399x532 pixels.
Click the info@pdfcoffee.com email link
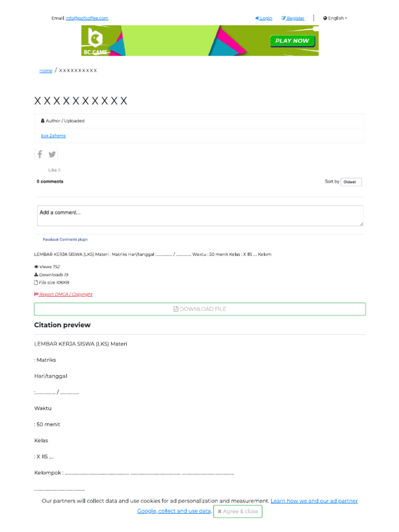pyautogui.click(x=87, y=18)
